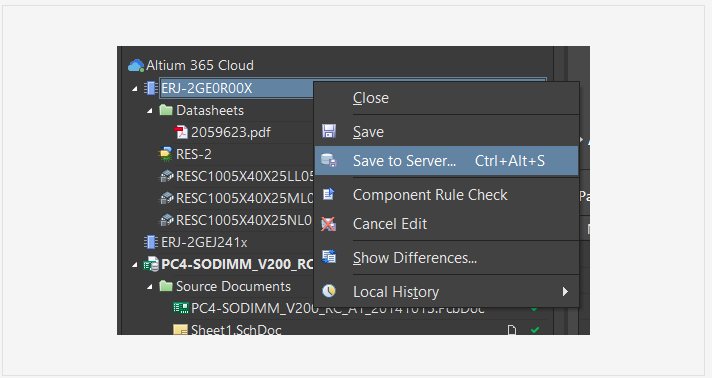Select the RESC1005X40X25LL05 footprint

tap(245, 176)
